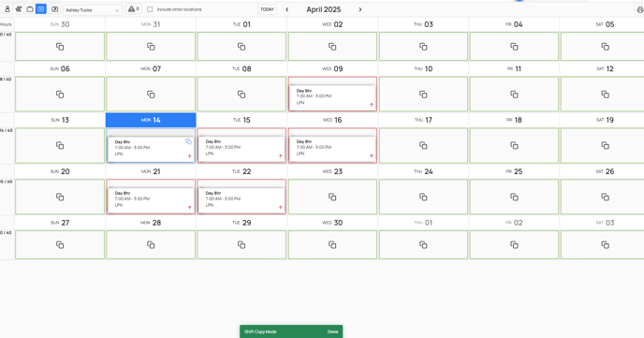This screenshot has height=338, width=644.
Task: Click the Shift Copy Mode label
Action: point(260,331)
